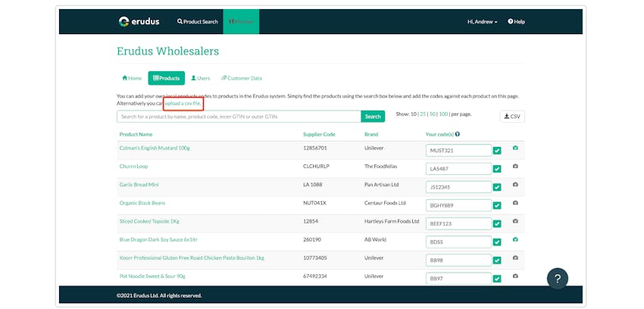Open the Churro Loop product
644x309 pixels.
pos(133,166)
